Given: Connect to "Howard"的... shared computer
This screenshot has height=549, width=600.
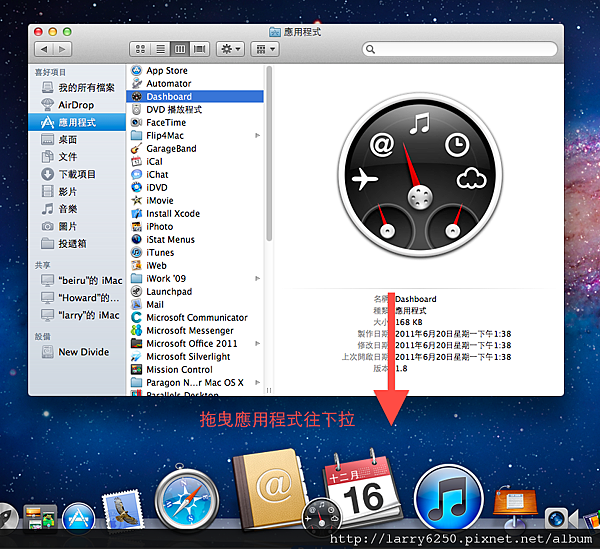Looking at the screenshot, I should tap(77, 298).
